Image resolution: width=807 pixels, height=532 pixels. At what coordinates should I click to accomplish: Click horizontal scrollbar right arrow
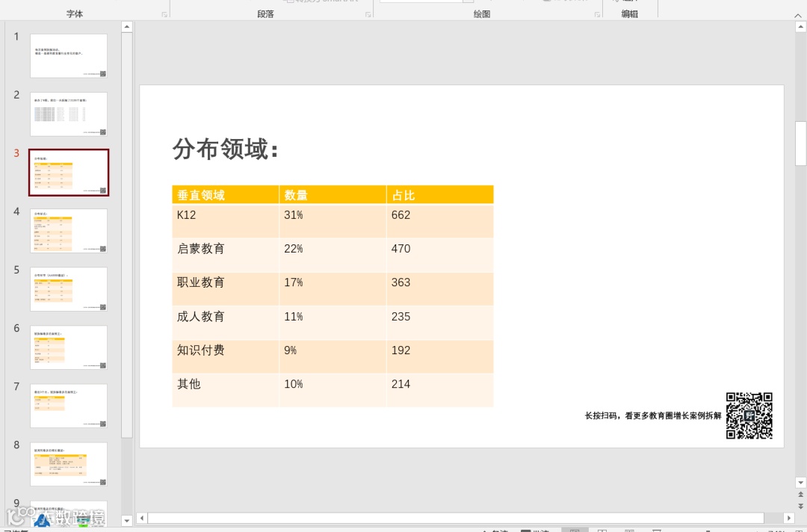(789, 518)
